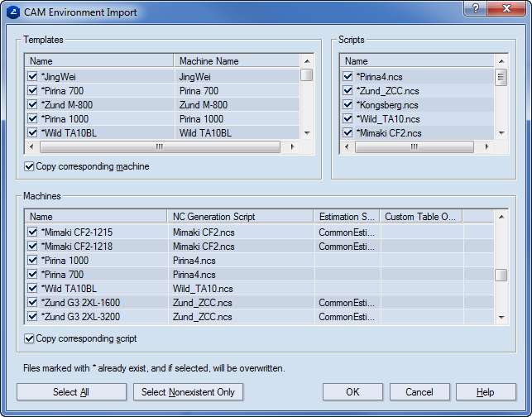Click Scripts list scroll left arrow
Screen dimensions: 532x417
coord(347,147)
